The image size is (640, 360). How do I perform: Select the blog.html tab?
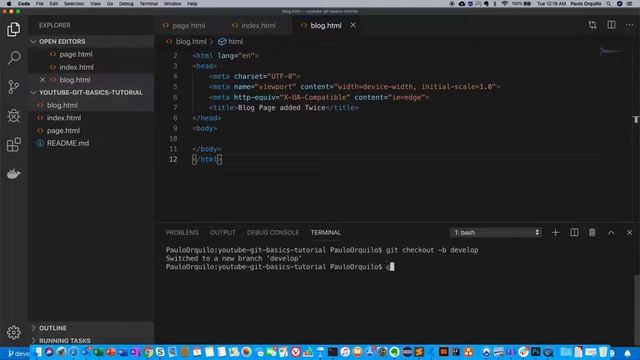click(325, 25)
